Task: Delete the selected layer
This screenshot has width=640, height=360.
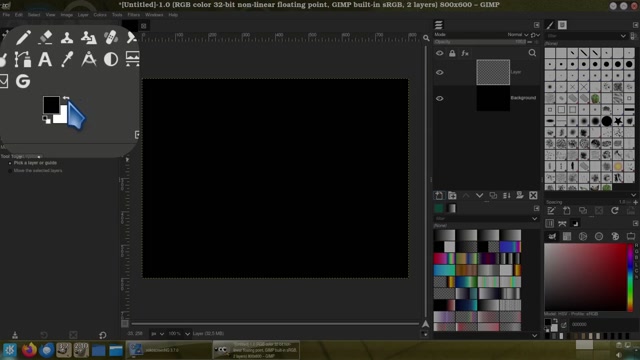Action: (533, 196)
